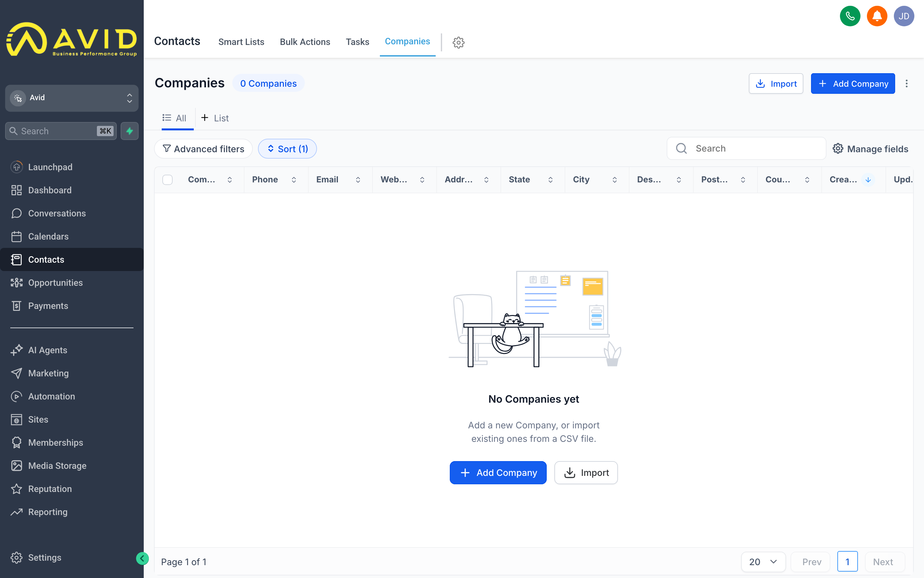Open the Sort (1) options

click(287, 149)
